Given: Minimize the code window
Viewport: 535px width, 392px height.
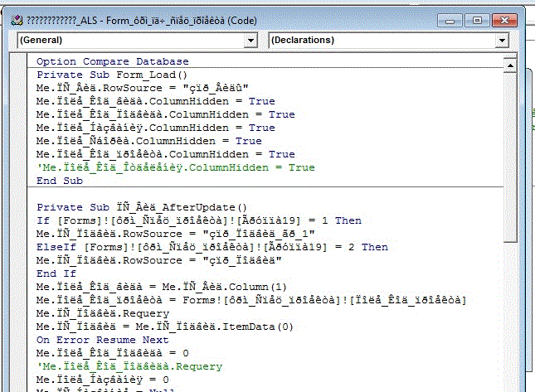Looking at the screenshot, I should (x=450, y=21).
